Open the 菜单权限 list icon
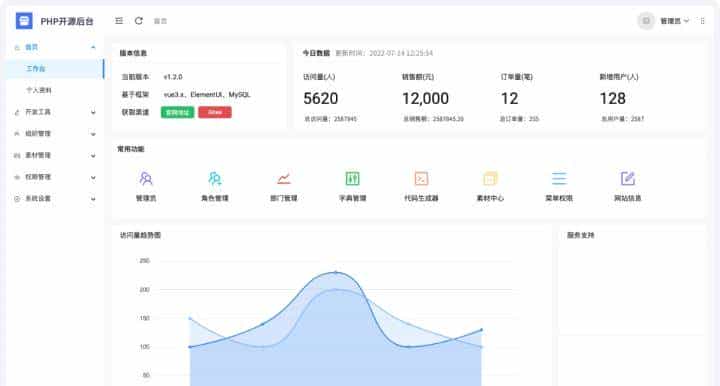Image resolution: width=720 pixels, height=386 pixels. point(559,179)
